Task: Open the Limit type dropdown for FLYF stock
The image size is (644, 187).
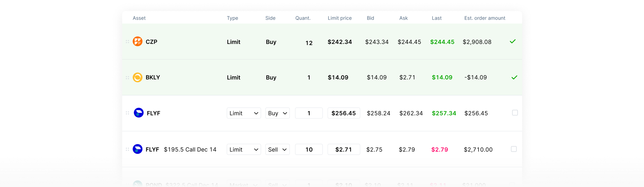Action: pos(244,113)
